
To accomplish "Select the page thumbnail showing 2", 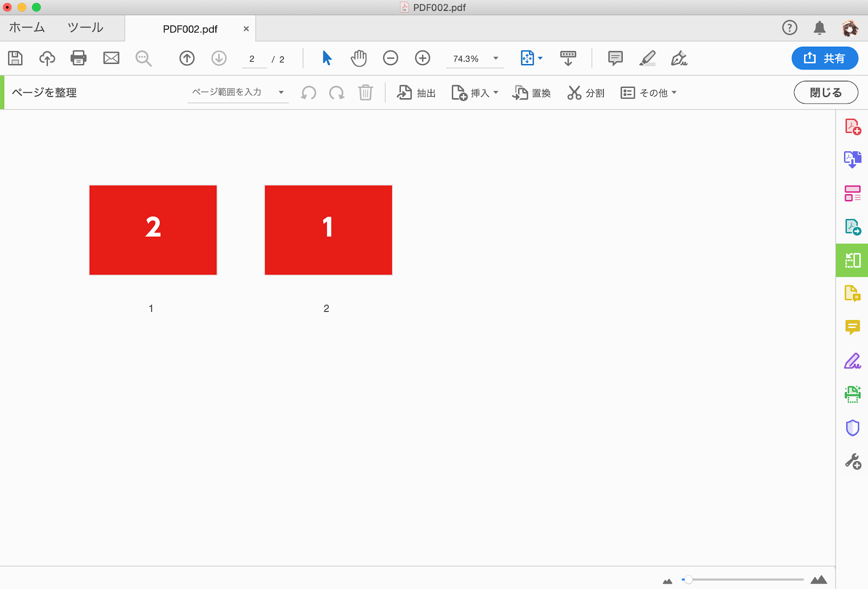I will [153, 230].
